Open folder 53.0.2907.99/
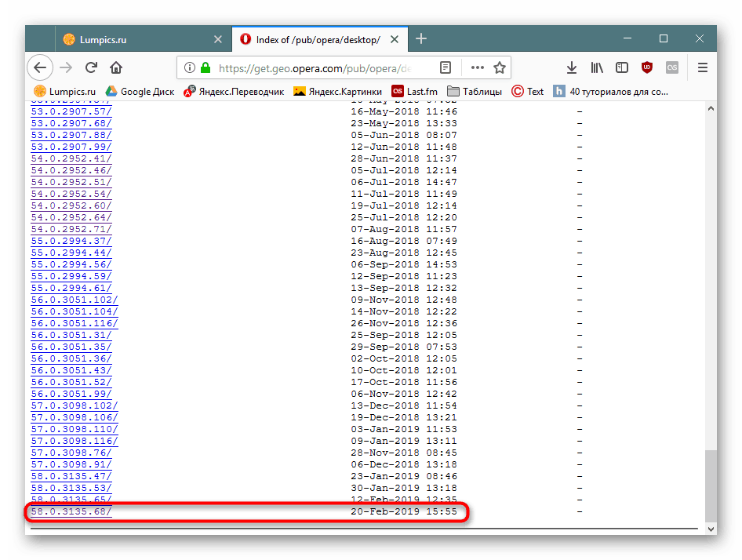 click(x=71, y=147)
